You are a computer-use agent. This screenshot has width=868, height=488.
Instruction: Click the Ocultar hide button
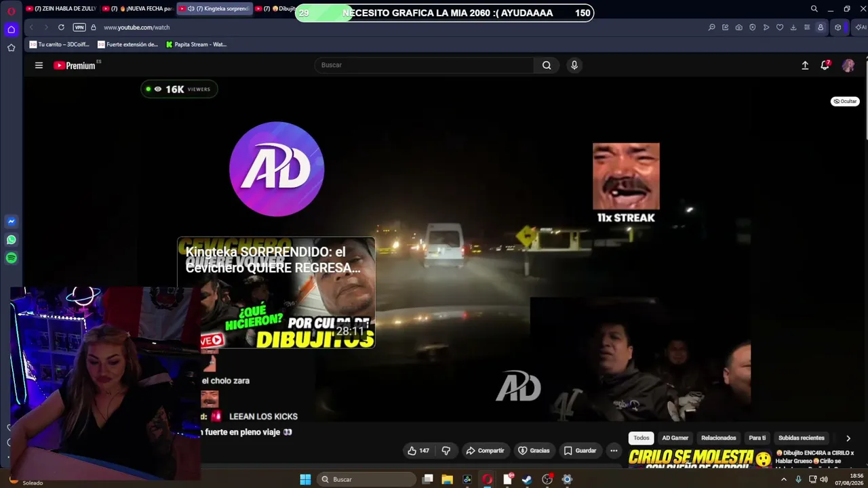tap(845, 101)
